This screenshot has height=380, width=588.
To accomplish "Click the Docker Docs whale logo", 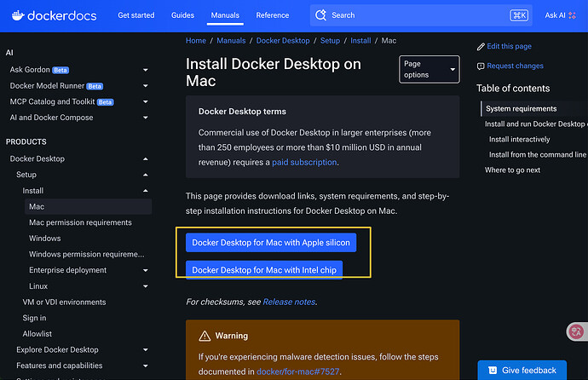I will [17, 15].
